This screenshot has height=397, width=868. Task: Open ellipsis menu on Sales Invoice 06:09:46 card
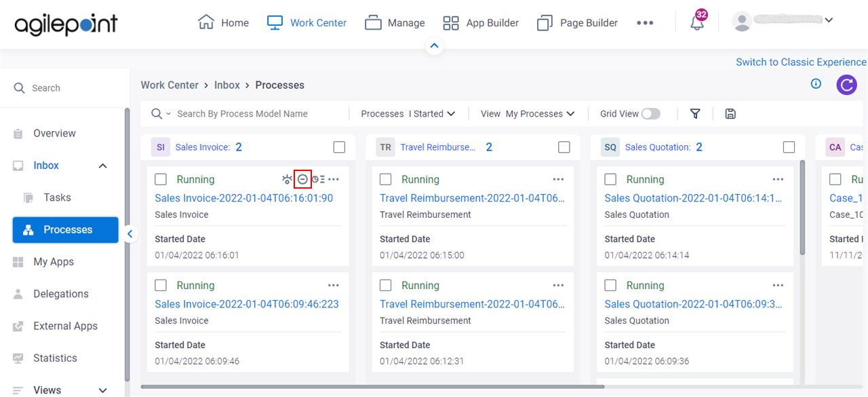pos(334,285)
